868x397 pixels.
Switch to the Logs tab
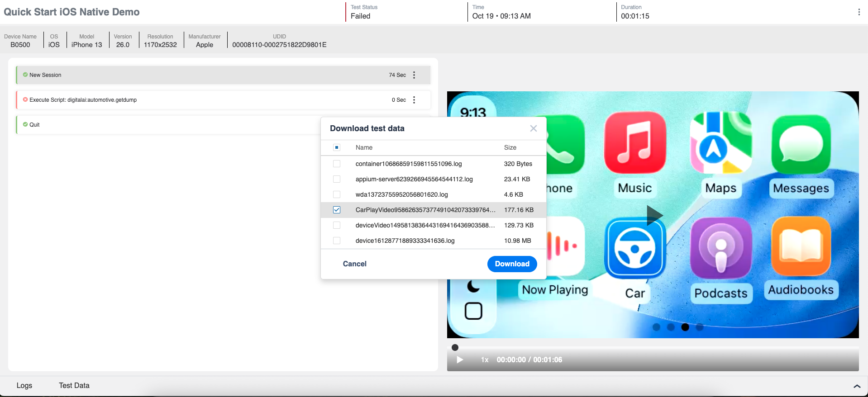tap(24, 386)
